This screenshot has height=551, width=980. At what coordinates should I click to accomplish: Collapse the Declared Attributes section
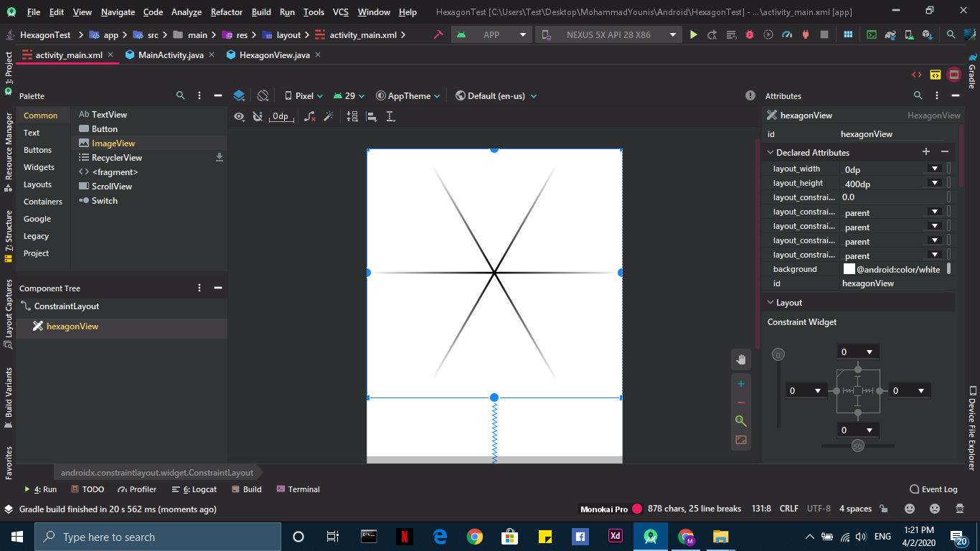coord(771,152)
